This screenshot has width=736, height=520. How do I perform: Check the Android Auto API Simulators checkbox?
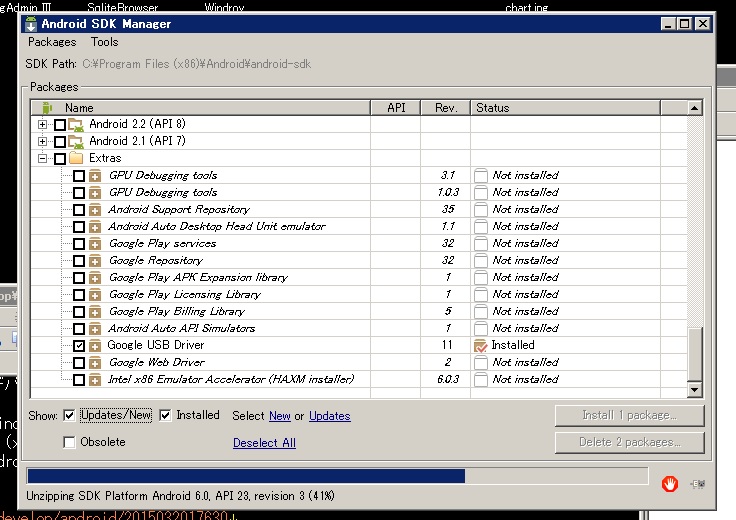click(79, 329)
